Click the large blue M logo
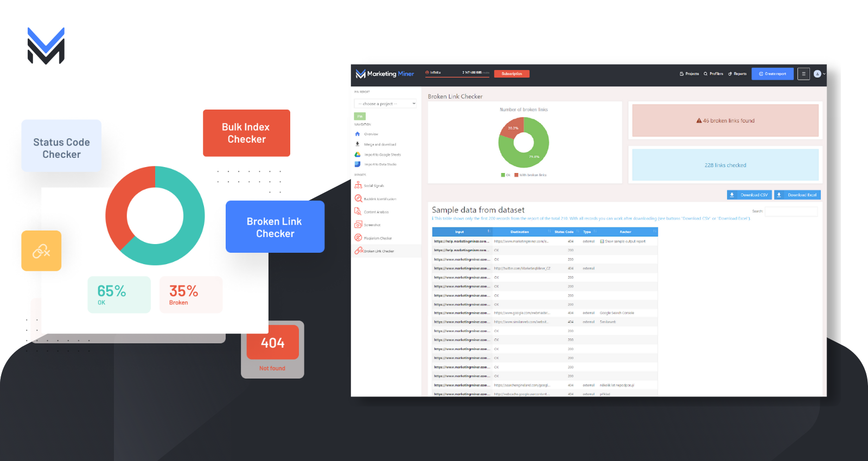Image resolution: width=868 pixels, height=461 pixels. click(x=46, y=46)
